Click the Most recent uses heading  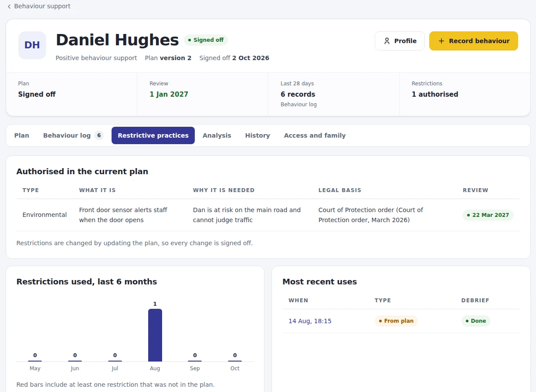pyautogui.click(x=319, y=282)
